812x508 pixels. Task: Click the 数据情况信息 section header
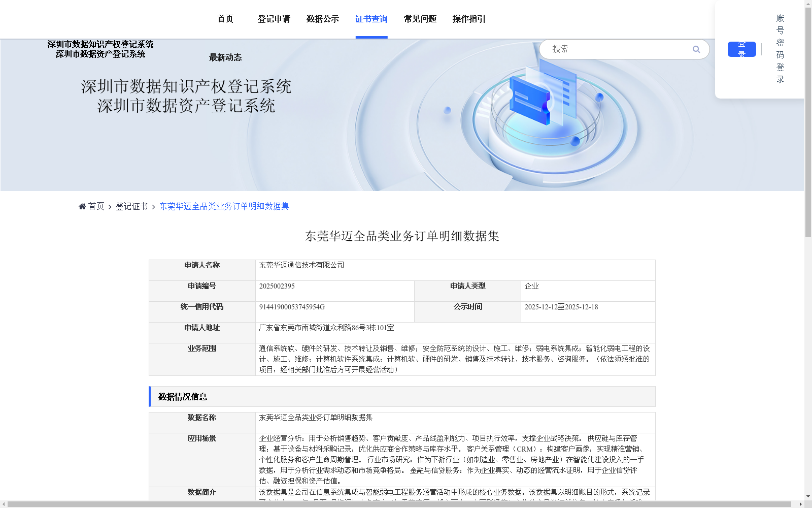pos(402,397)
